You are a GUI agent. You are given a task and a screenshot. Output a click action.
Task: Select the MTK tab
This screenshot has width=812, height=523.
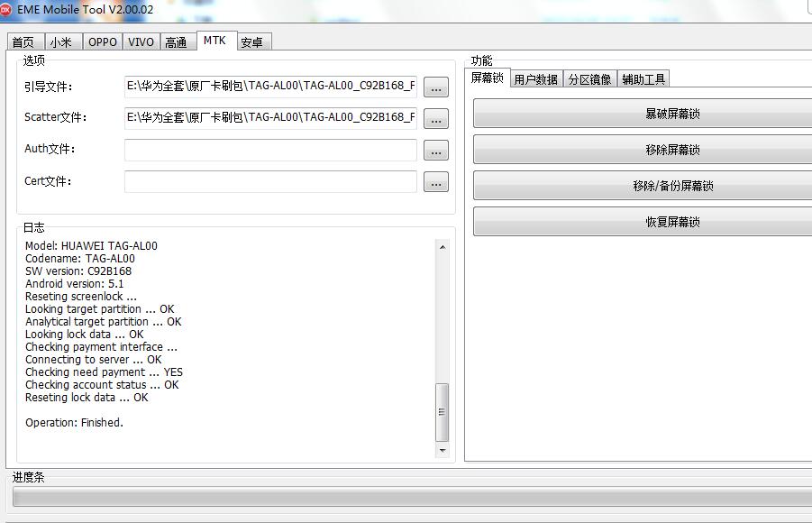tap(215, 41)
